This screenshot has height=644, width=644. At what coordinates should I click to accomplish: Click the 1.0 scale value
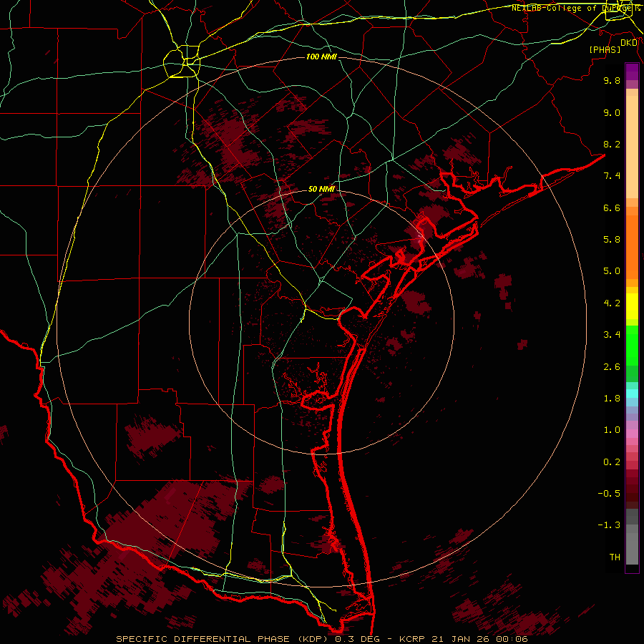click(x=612, y=430)
